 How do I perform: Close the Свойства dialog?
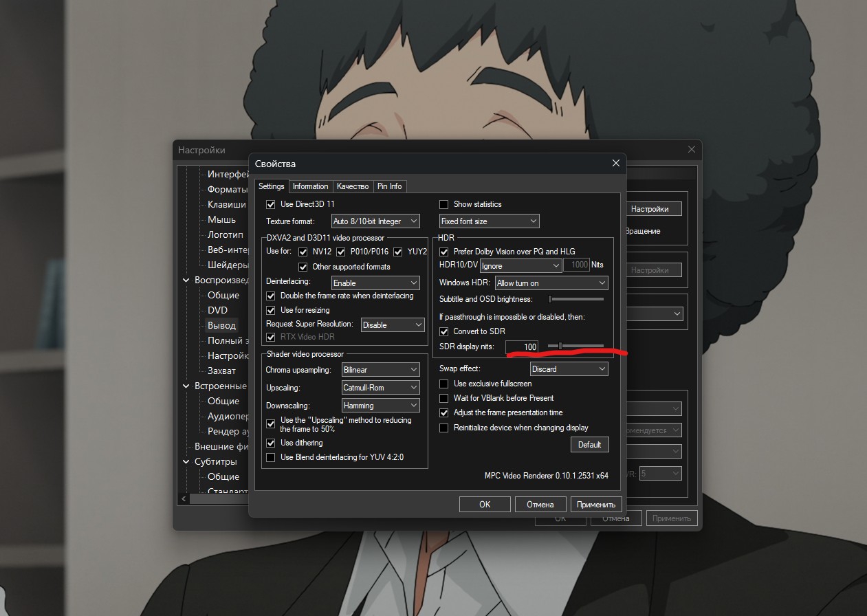point(615,164)
